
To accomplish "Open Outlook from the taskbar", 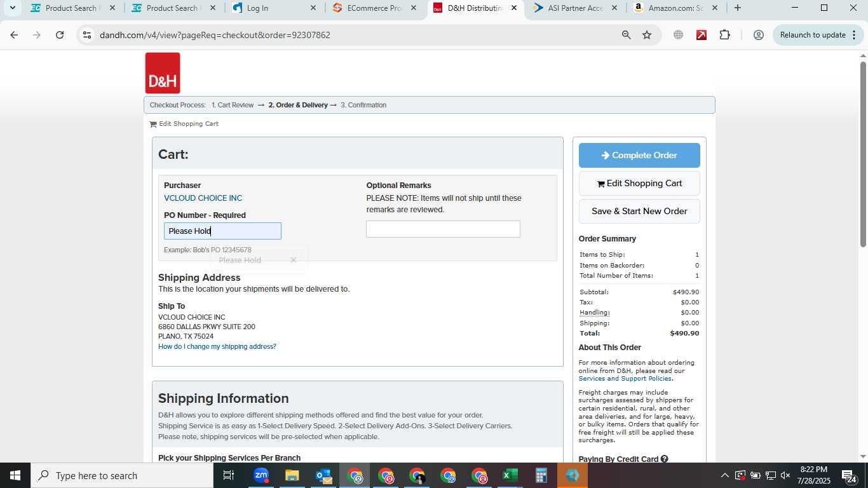I will pos(323,475).
